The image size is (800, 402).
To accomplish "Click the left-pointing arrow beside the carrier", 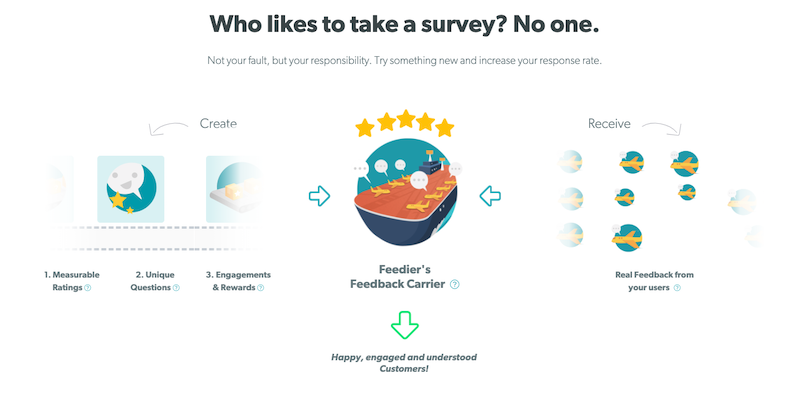I will click(490, 195).
